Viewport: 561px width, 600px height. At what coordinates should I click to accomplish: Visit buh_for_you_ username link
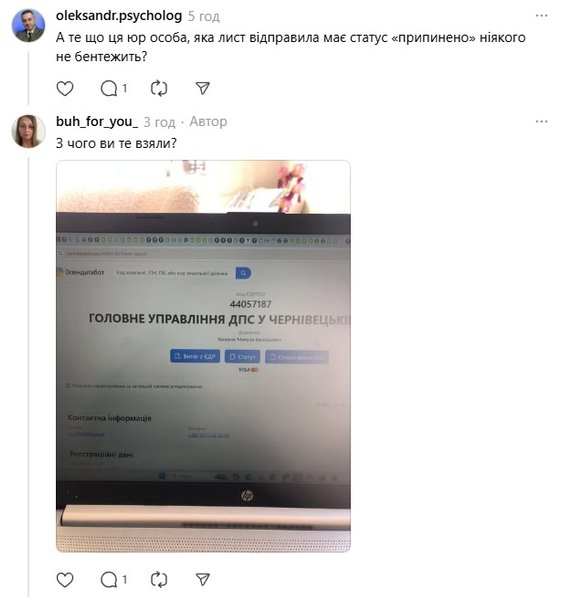pos(97,121)
